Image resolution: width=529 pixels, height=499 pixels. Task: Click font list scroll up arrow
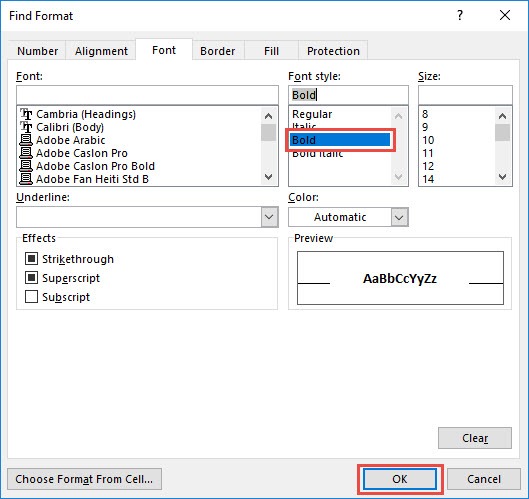[x=269, y=116]
